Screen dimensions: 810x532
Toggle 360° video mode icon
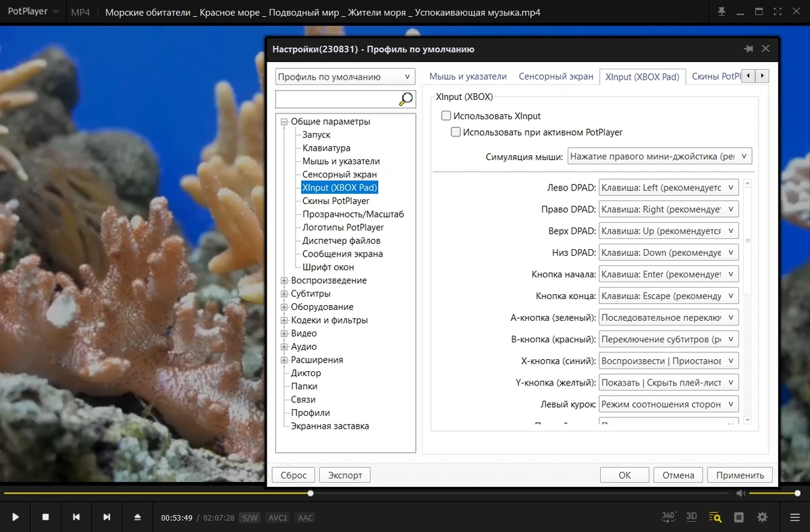pos(668,517)
